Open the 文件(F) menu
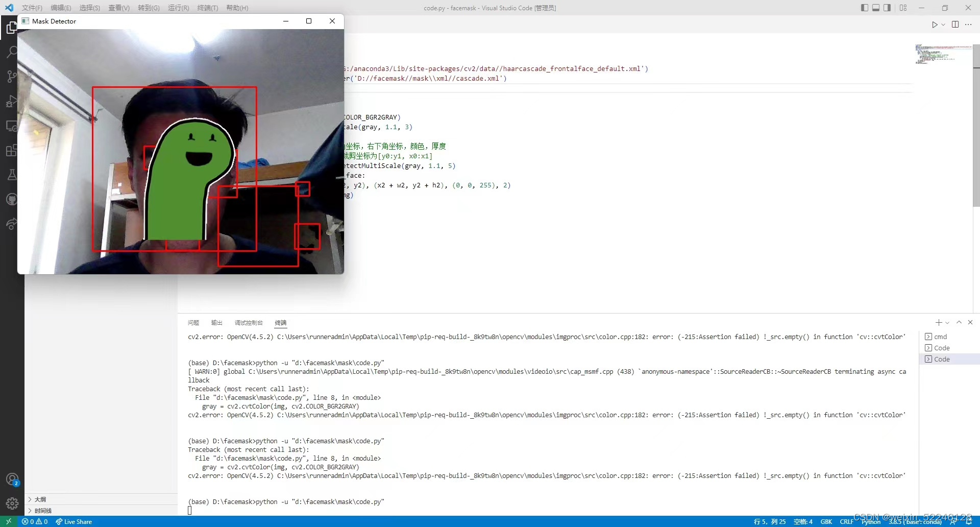This screenshot has height=527, width=980. [x=32, y=8]
